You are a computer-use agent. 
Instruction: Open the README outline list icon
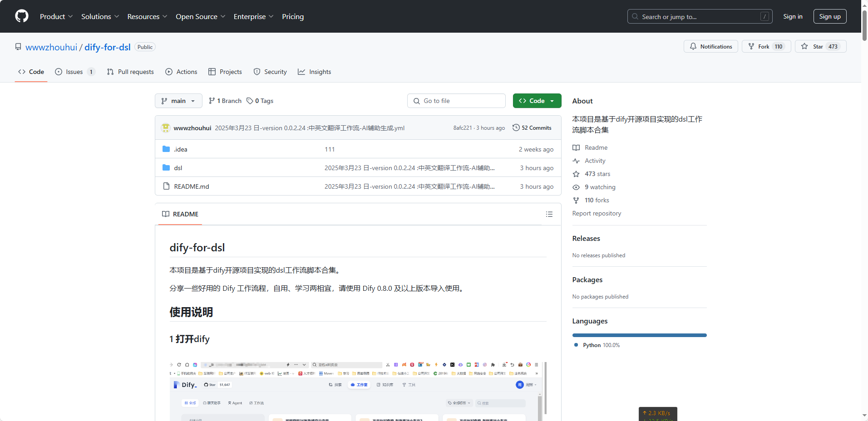(x=549, y=214)
